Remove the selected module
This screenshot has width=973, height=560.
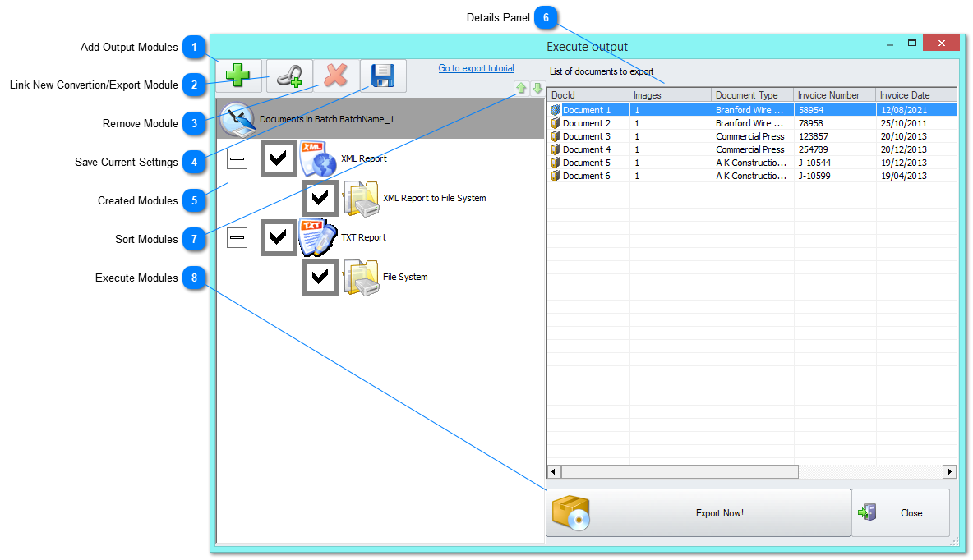coord(336,75)
